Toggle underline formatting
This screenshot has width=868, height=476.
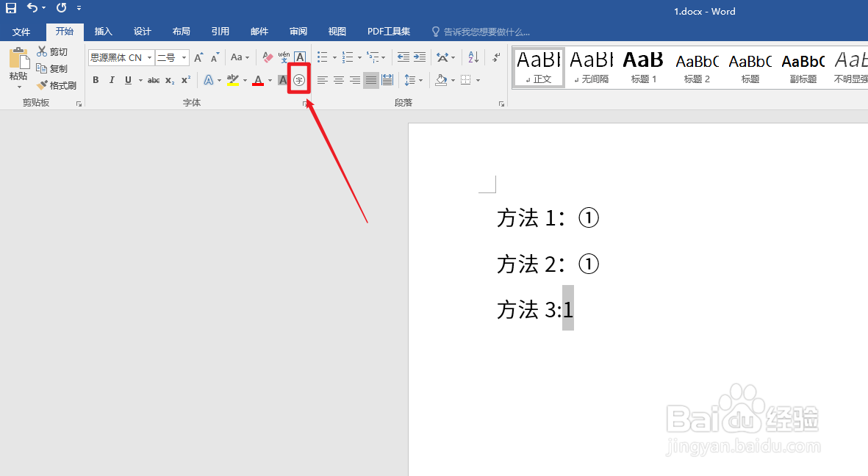point(129,80)
